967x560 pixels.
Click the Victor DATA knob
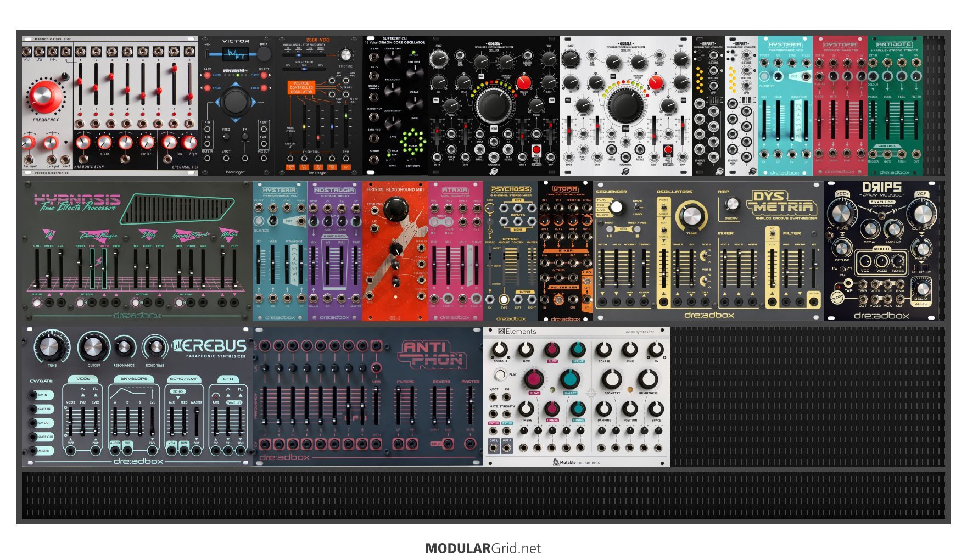coord(264,54)
